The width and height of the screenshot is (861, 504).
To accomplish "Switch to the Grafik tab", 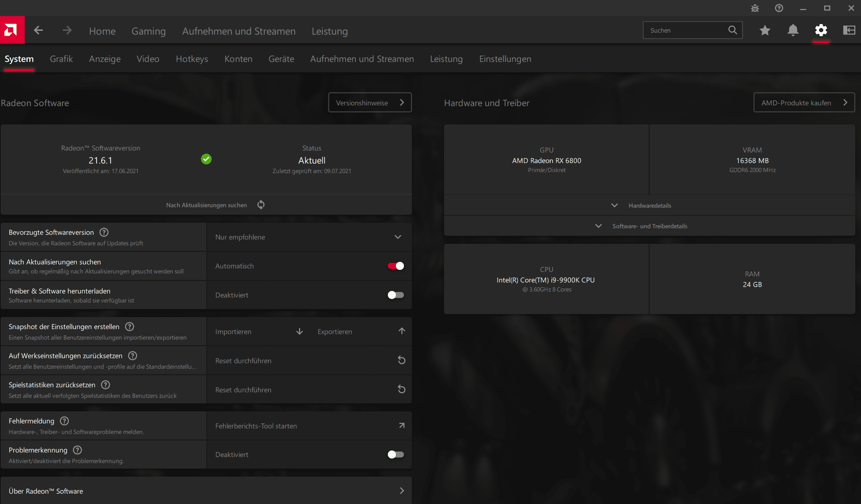I will [61, 59].
